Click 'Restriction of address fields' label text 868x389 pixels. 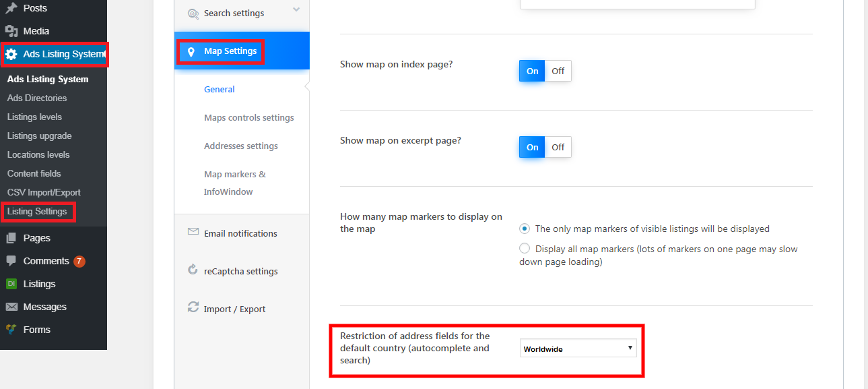click(x=415, y=348)
